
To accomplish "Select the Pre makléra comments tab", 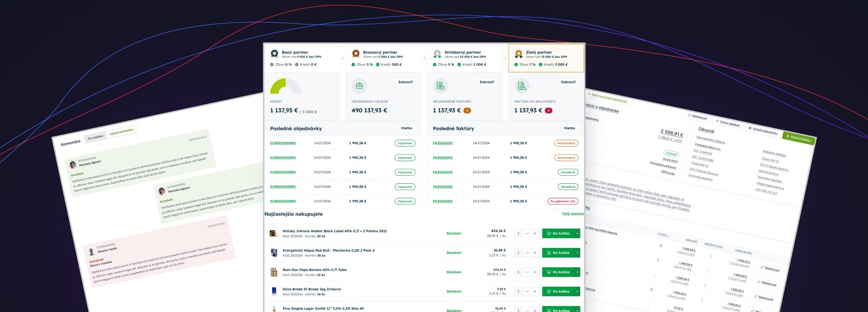I will click(95, 137).
